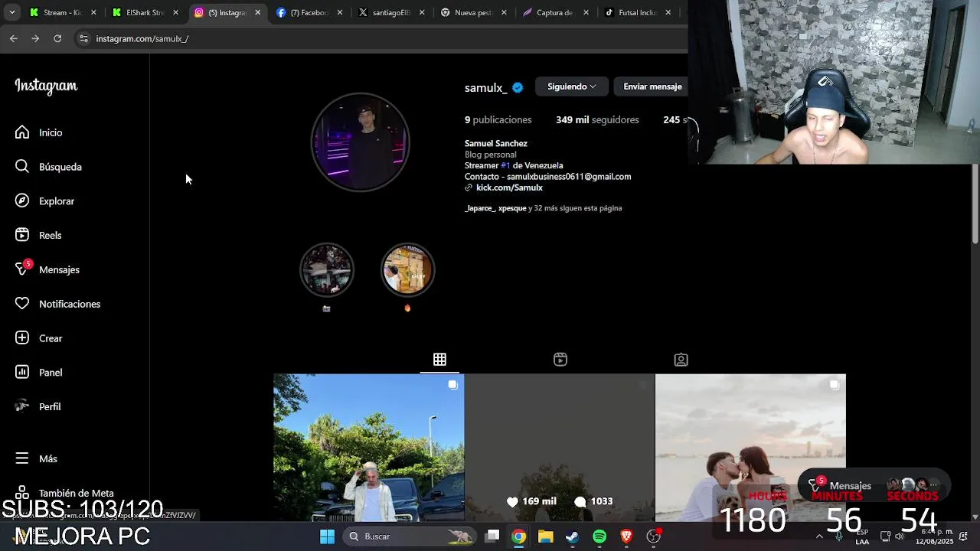Click browser forward arrow
Image resolution: width=980 pixels, height=551 pixels.
pyautogui.click(x=35, y=38)
